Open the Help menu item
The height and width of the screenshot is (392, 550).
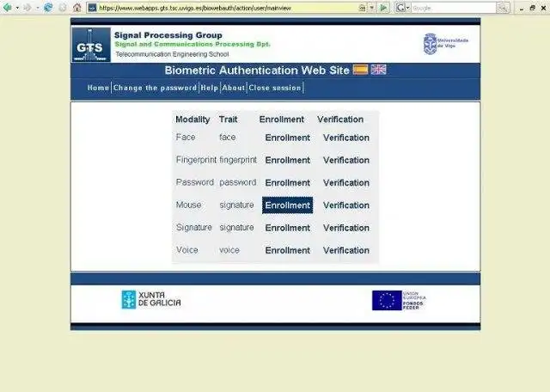click(210, 88)
